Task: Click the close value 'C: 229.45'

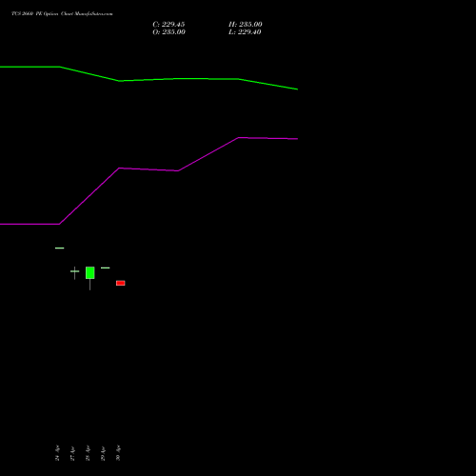Action: [x=169, y=25]
